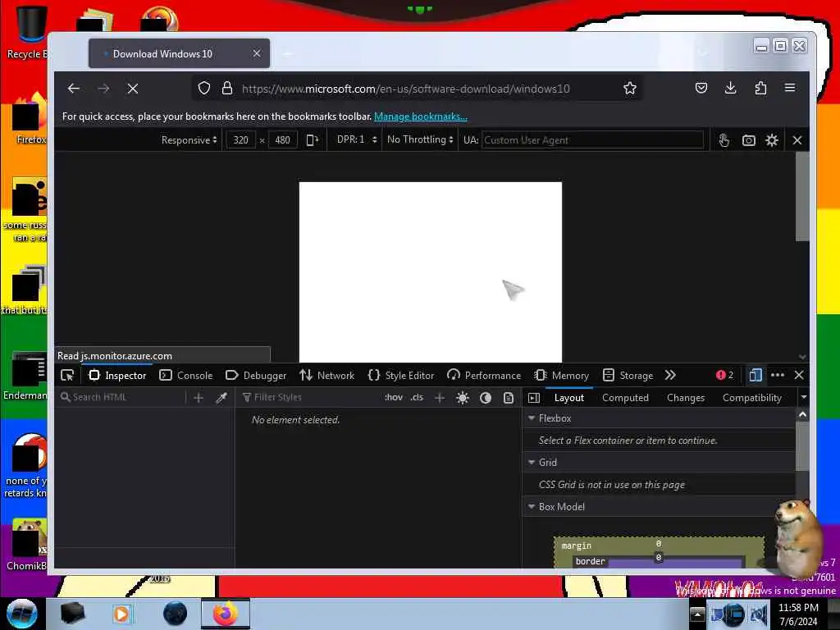Click the Firefox taskbar icon
The width and height of the screenshot is (840, 630).
click(226, 614)
